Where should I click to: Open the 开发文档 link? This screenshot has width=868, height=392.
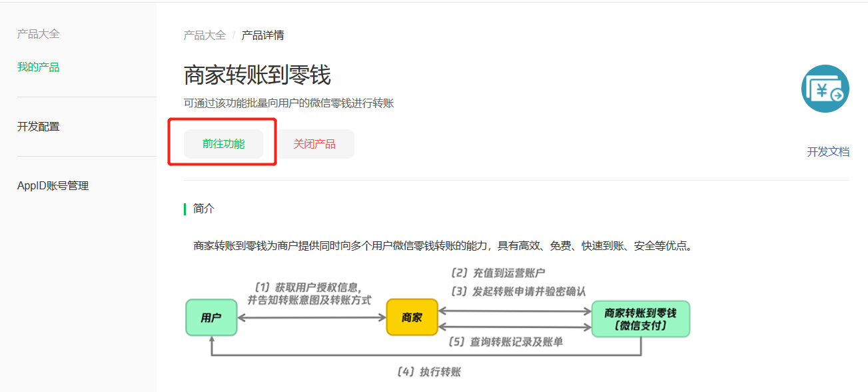(828, 152)
